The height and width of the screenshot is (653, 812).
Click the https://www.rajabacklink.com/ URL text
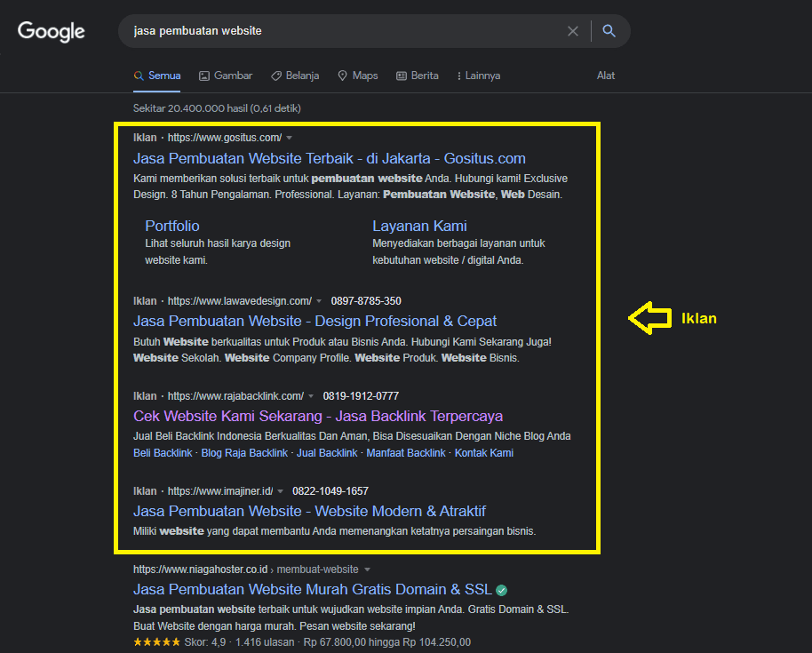pos(235,396)
